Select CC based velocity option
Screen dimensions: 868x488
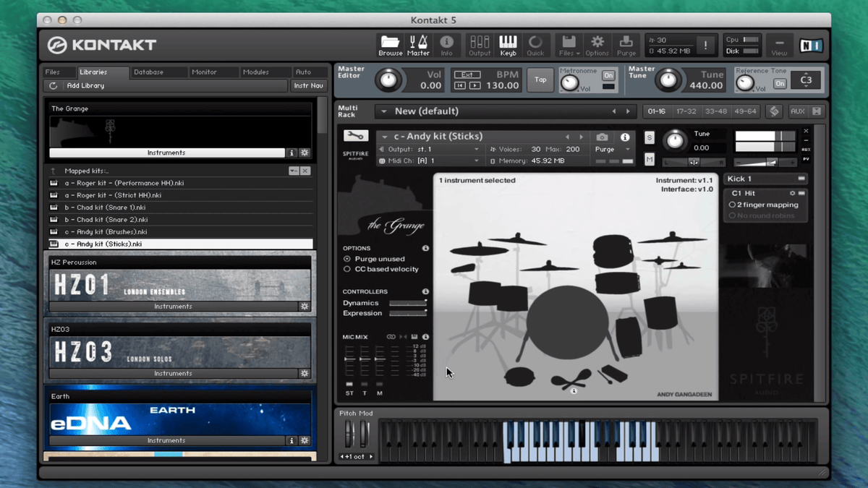(x=347, y=269)
